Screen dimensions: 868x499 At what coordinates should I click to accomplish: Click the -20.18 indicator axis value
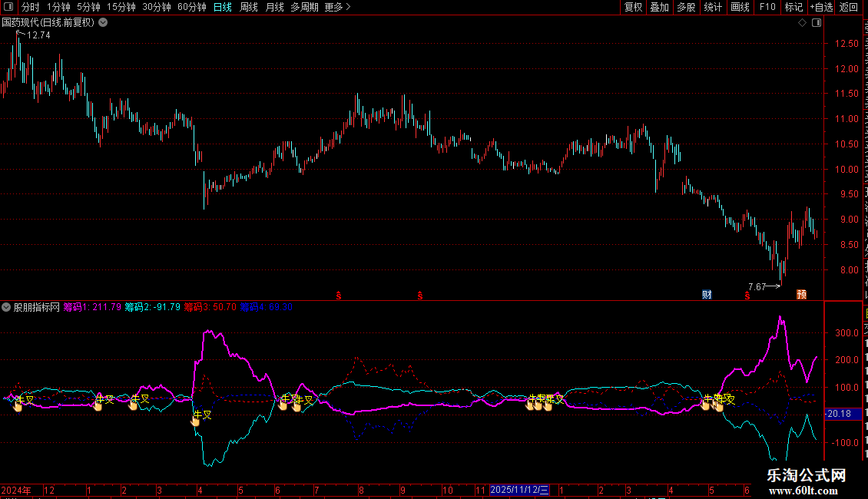[843, 414]
